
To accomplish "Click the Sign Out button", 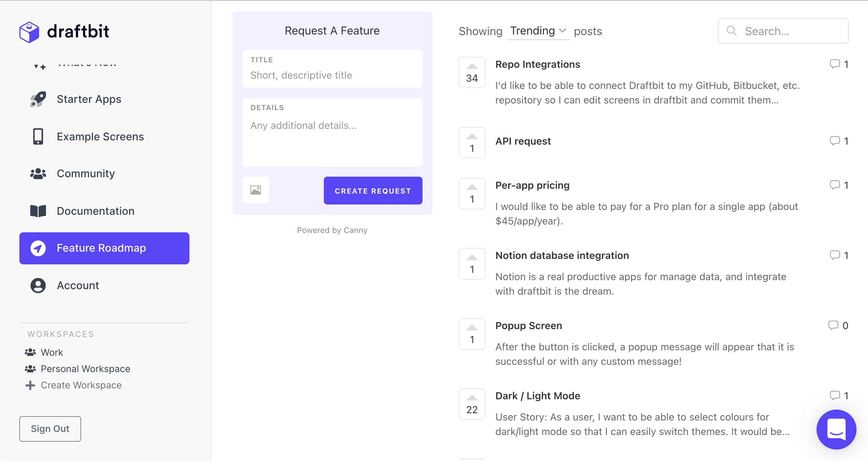I will [50, 429].
